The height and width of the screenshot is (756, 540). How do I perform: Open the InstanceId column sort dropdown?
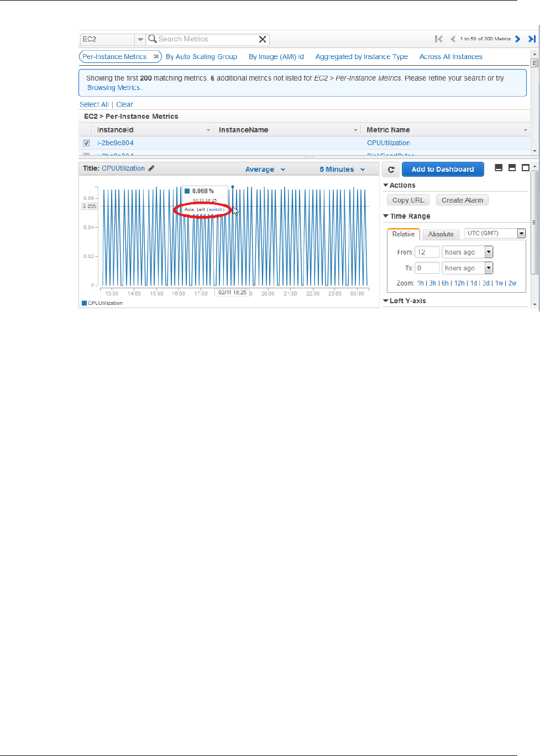(x=208, y=130)
